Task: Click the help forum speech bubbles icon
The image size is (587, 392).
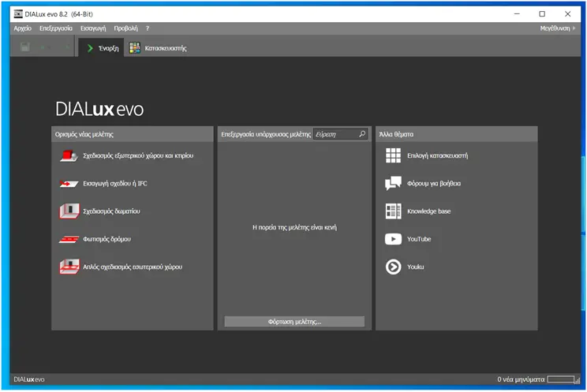Action: tap(393, 183)
